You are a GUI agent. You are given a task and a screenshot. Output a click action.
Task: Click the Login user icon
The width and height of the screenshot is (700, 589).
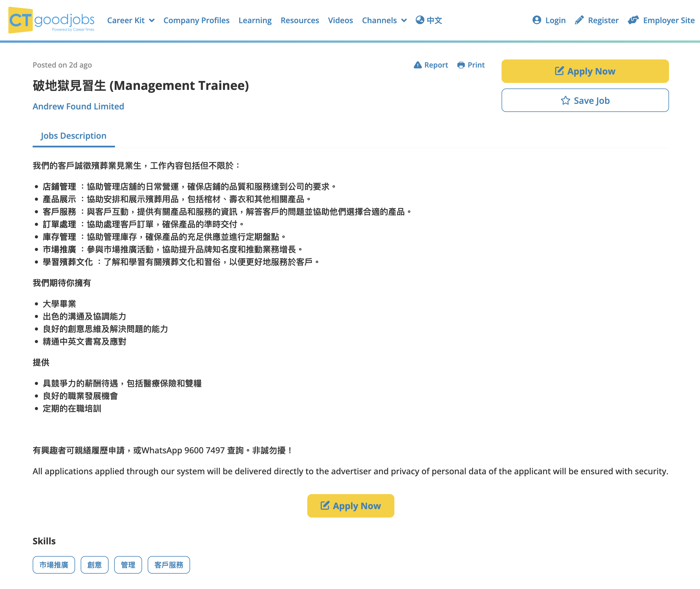pos(536,20)
